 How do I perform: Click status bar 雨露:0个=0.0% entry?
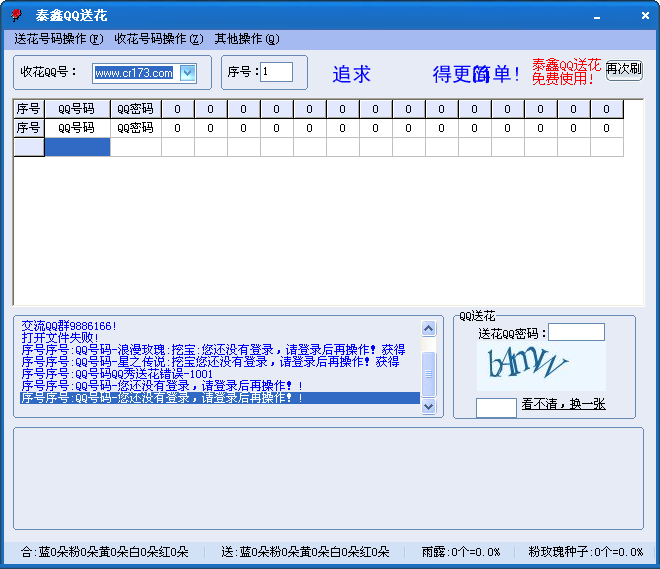click(x=461, y=552)
